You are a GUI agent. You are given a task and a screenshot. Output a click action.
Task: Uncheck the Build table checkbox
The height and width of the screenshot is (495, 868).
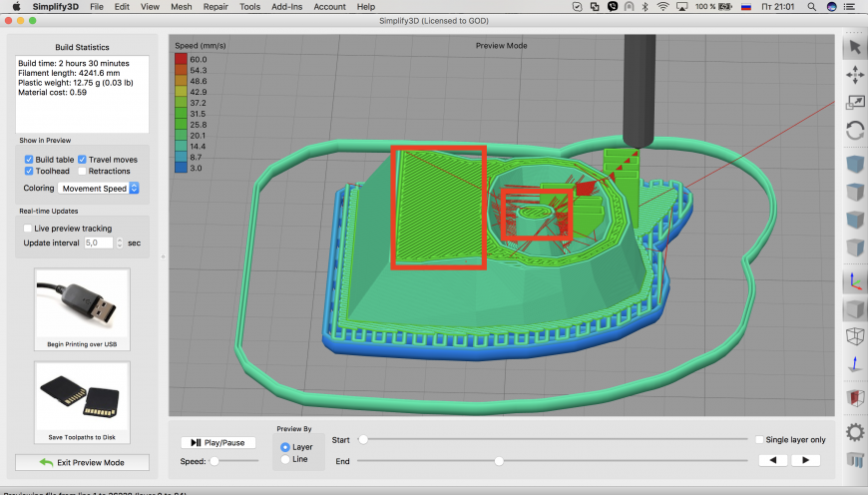(x=28, y=160)
